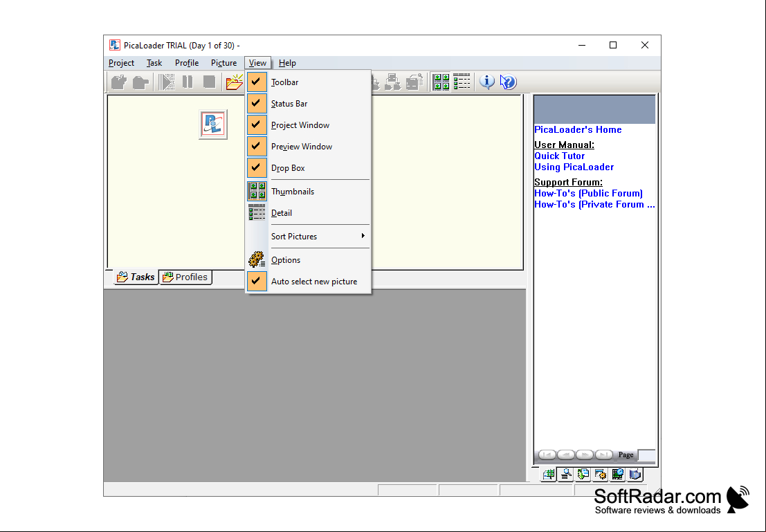Go to first page in preview
Screen dimensions: 766x532
click(x=547, y=455)
